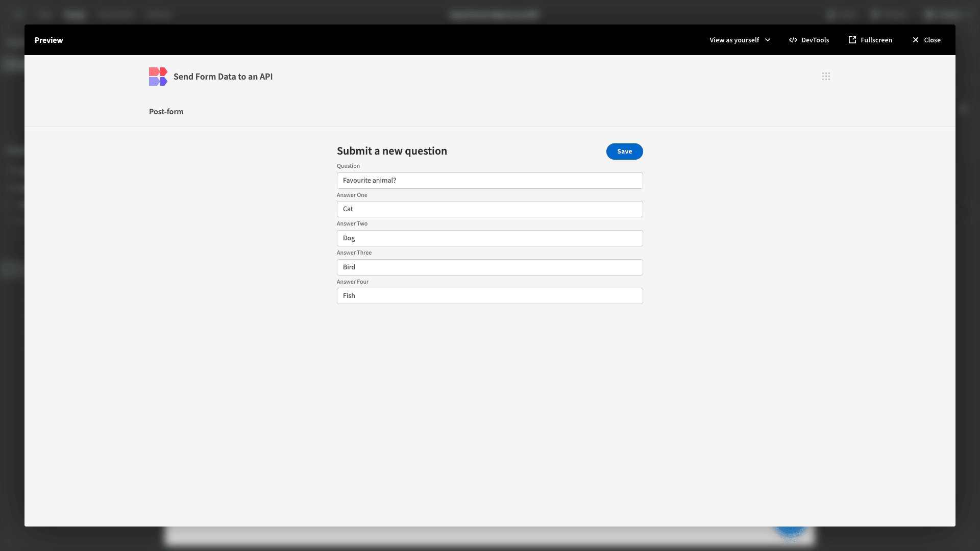Click the external link Fullscreen icon
The image size is (980, 551).
coord(852,40)
